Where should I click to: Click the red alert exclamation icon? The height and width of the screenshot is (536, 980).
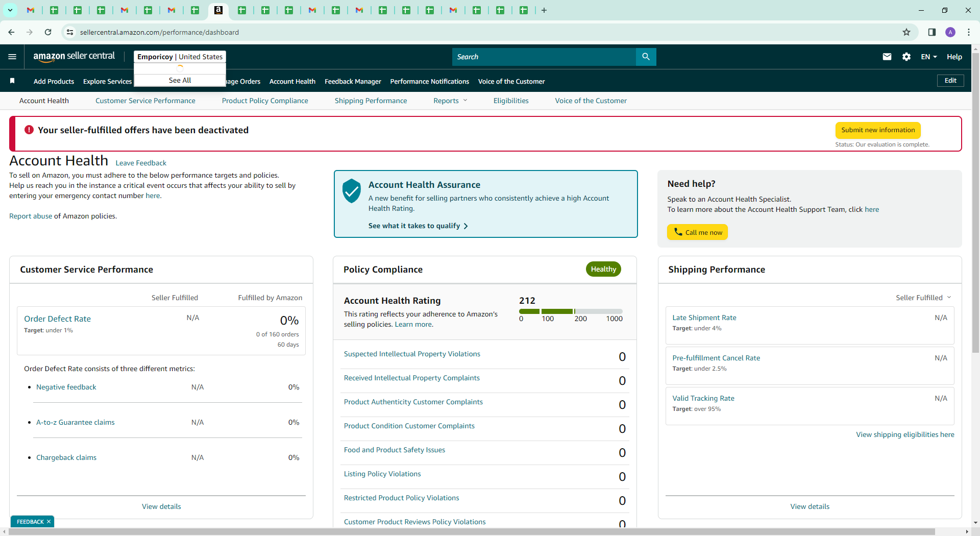coord(29,130)
